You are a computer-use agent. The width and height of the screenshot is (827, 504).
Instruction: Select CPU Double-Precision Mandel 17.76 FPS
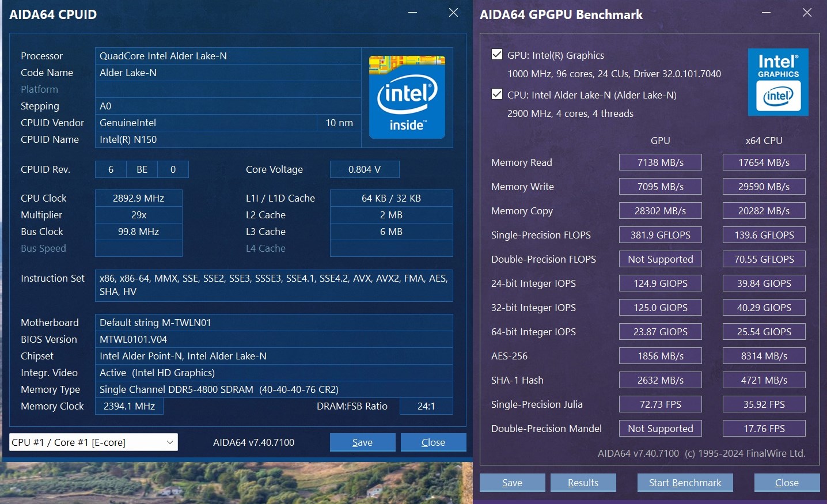coord(764,429)
